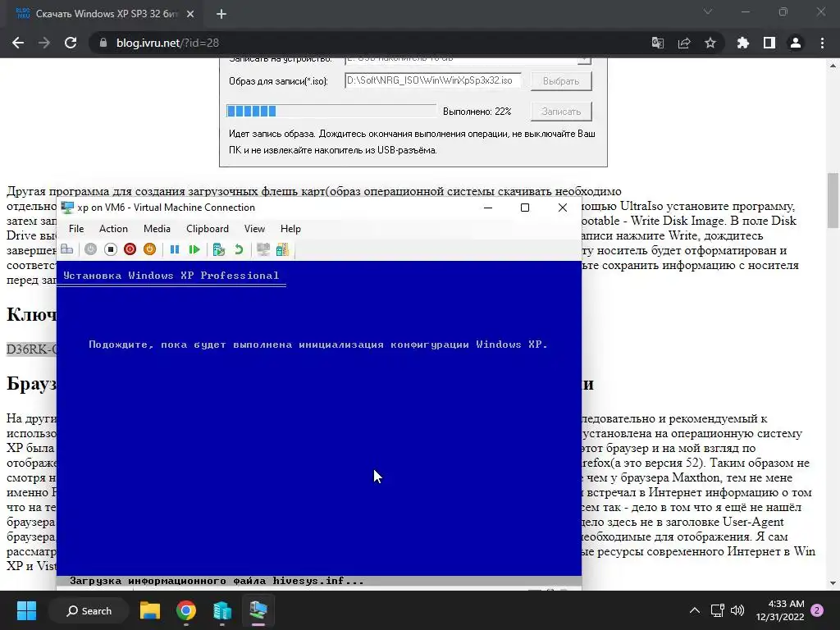The height and width of the screenshot is (630, 840).
Task: Close the Скачать Windows XP SP3 tab
Action: pyautogui.click(x=190, y=14)
